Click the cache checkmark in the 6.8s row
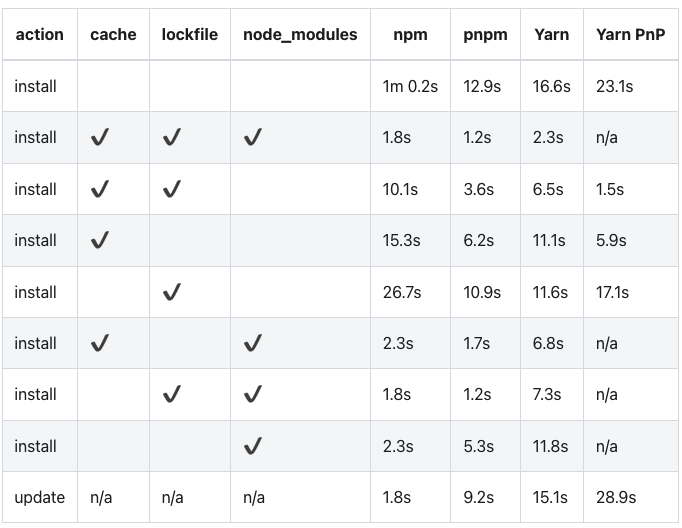 click(100, 343)
